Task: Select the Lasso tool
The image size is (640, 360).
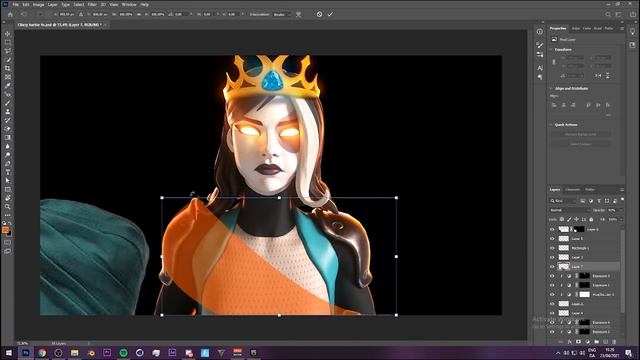Action: tap(7, 51)
